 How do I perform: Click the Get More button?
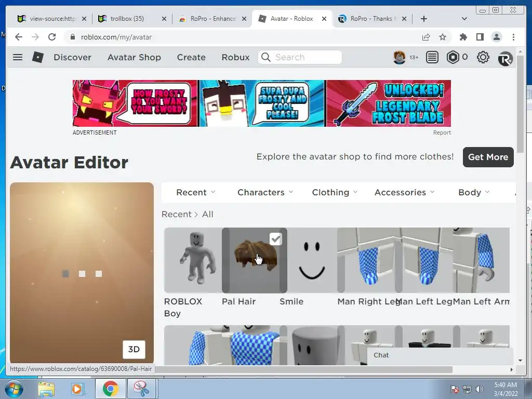pyautogui.click(x=488, y=157)
